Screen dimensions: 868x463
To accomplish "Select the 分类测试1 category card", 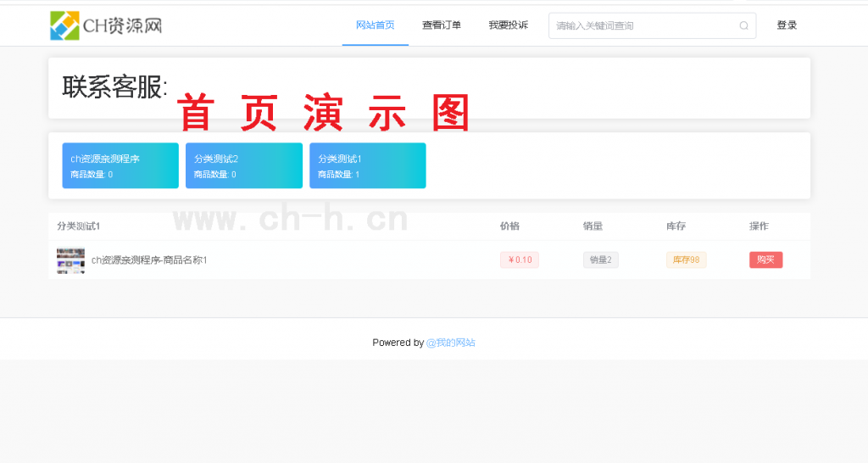I will point(368,165).
